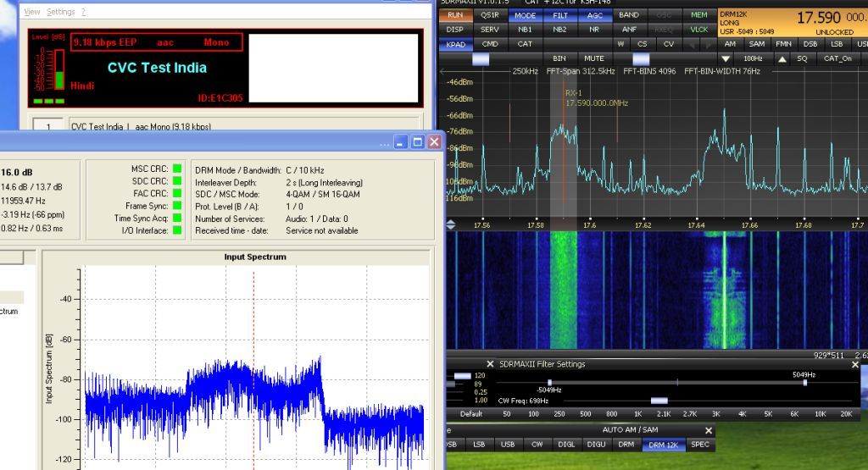868x470 pixels.
Task: Click the frequency step up arrow
Action: point(782,58)
